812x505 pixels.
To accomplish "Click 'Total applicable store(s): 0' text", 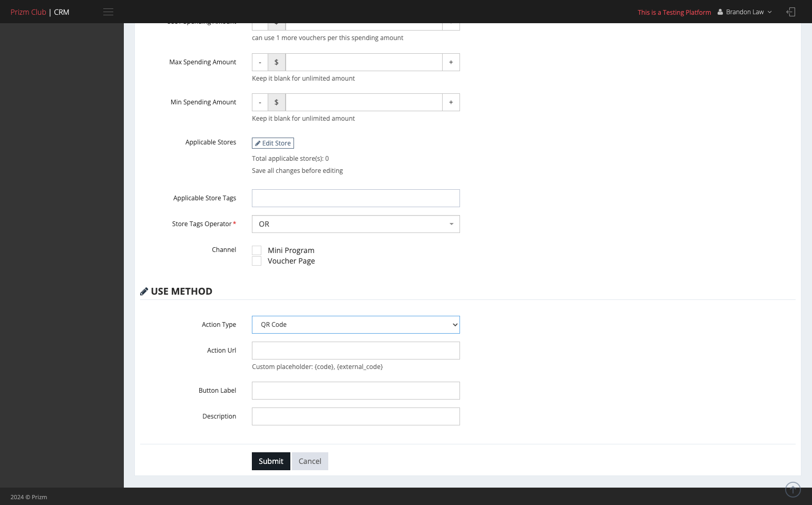I will 290,159.
